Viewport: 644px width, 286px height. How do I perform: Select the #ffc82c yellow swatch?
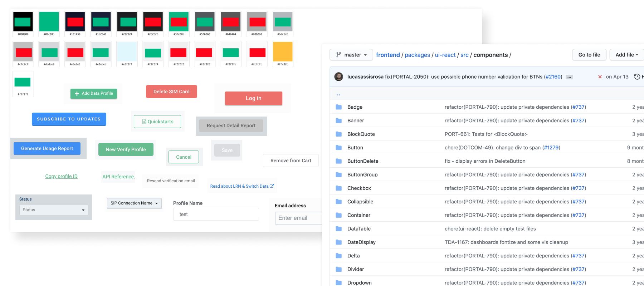pyautogui.click(x=283, y=54)
